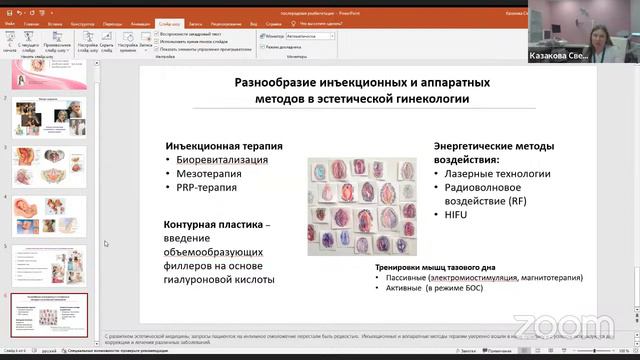640x360 pixels.
Task: Open Примечания comments from status bar
Action: pyautogui.click(x=497, y=351)
